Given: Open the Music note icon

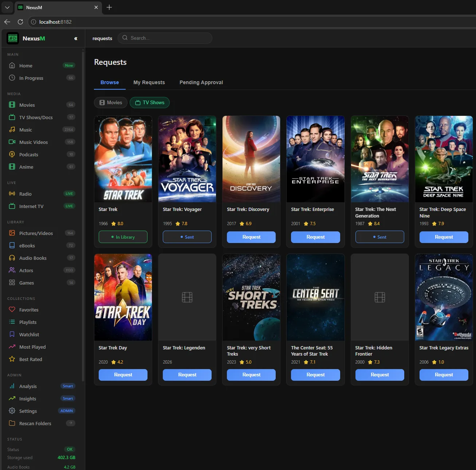Looking at the screenshot, I should [x=12, y=130].
